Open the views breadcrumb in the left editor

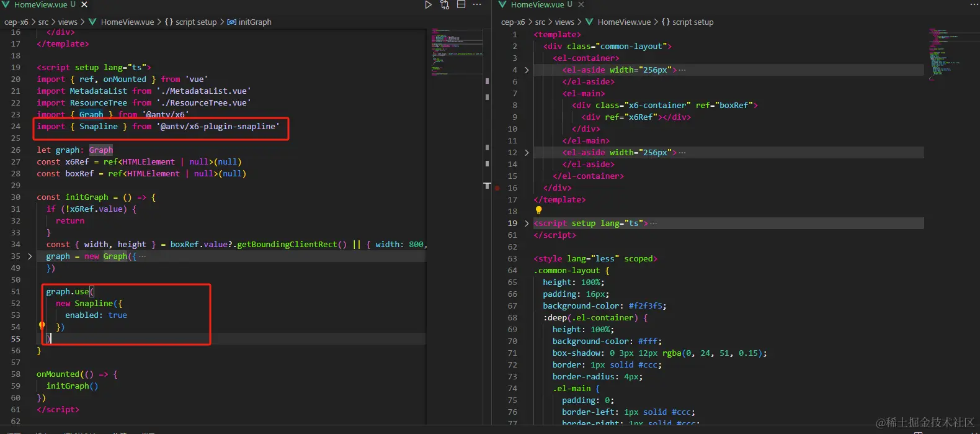[x=68, y=22]
